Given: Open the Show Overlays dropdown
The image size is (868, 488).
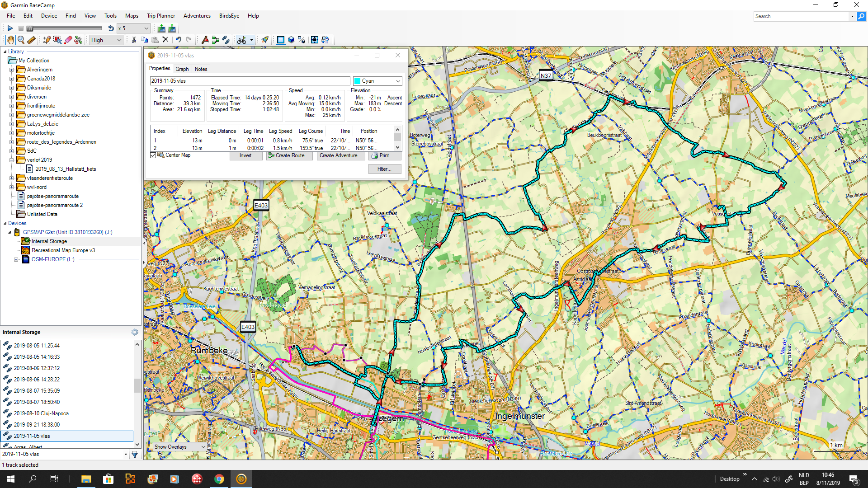Looking at the screenshot, I should (180, 447).
